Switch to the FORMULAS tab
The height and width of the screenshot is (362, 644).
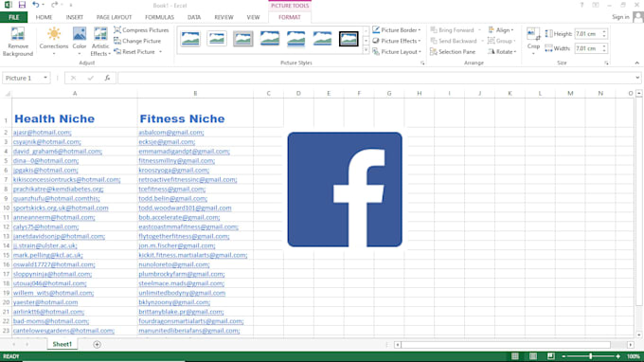click(159, 17)
